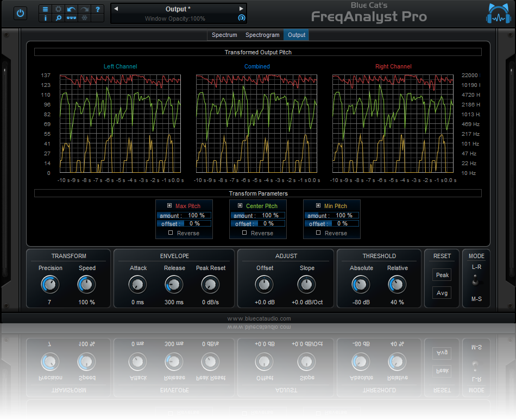Click the Peak Reset knob
516x420 pixels.
point(210,285)
